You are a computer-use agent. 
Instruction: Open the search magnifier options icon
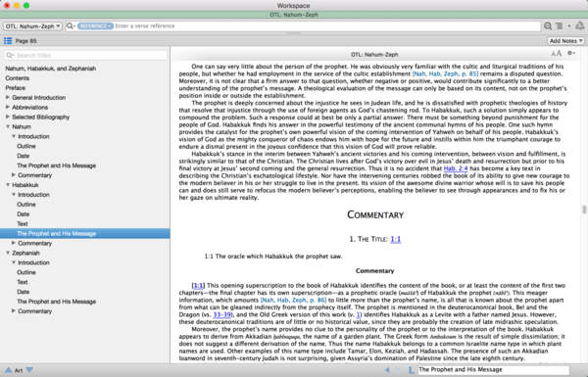pos(71,25)
